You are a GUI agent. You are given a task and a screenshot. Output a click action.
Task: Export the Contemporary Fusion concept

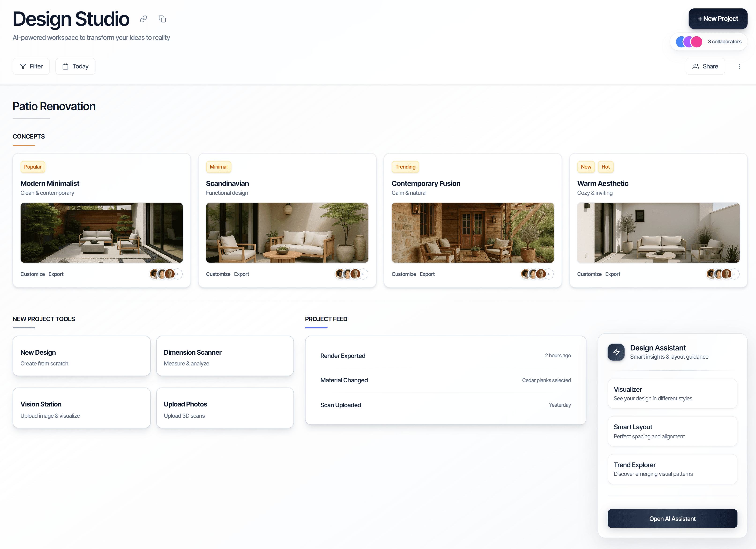click(427, 274)
